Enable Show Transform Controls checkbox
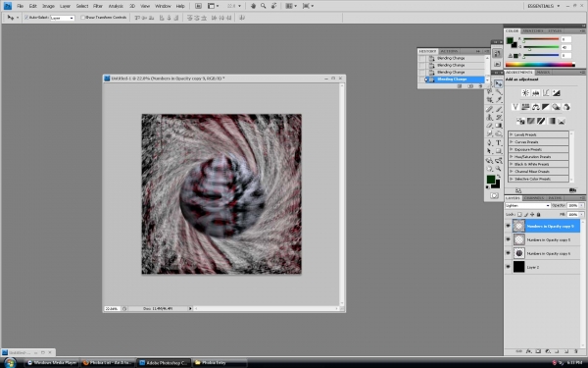588x368 pixels. point(83,18)
